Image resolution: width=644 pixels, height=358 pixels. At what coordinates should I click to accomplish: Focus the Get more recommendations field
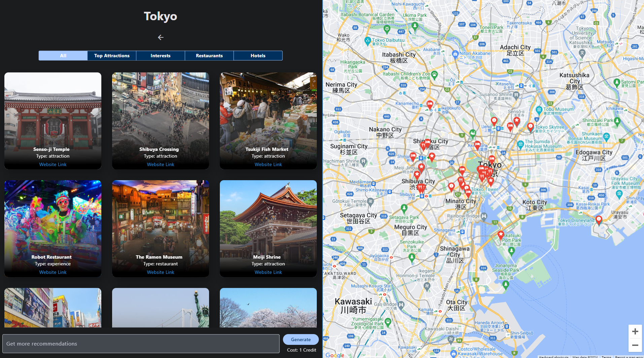[141, 344]
